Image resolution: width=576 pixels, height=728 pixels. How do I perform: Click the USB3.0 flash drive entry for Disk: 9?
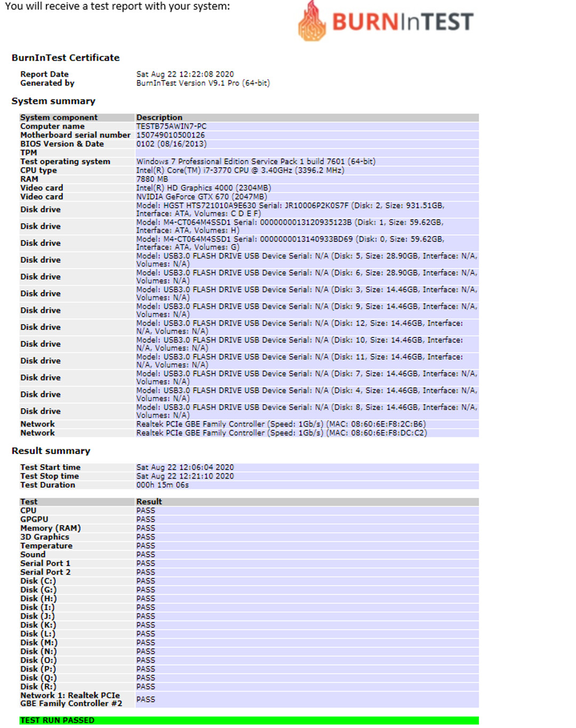coord(307,310)
